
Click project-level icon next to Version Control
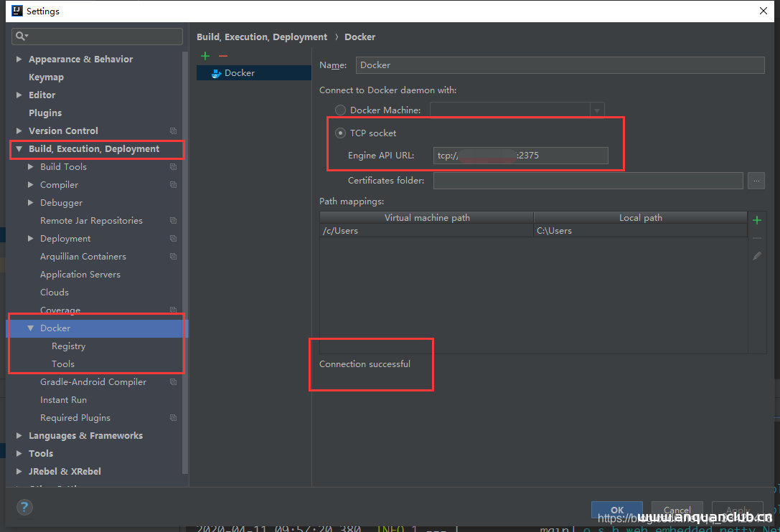[x=173, y=130]
